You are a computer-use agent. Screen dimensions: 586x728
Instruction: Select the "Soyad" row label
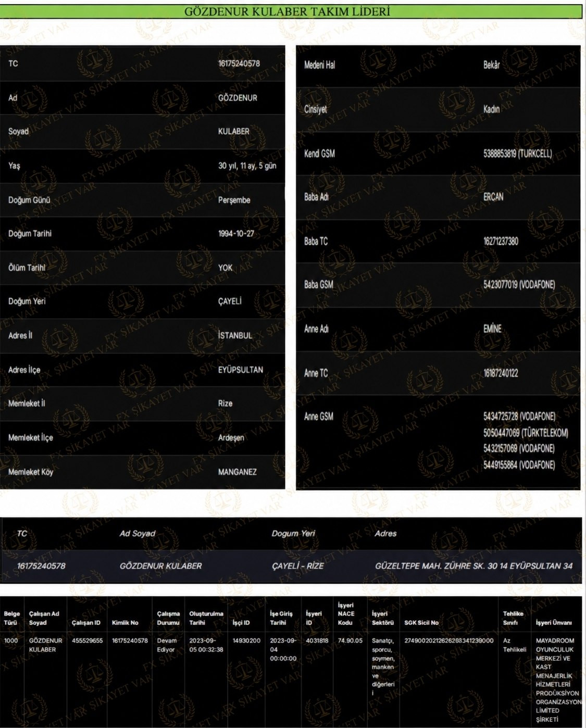point(18,131)
